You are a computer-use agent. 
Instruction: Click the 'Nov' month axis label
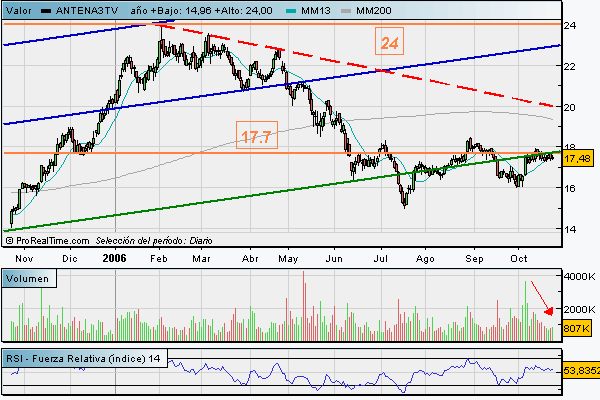(x=24, y=259)
